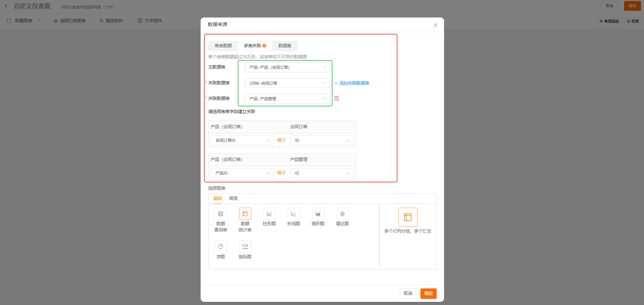The image size is (644, 305).
Task: Switch to the 数据集 tab
Action: [x=285, y=46]
